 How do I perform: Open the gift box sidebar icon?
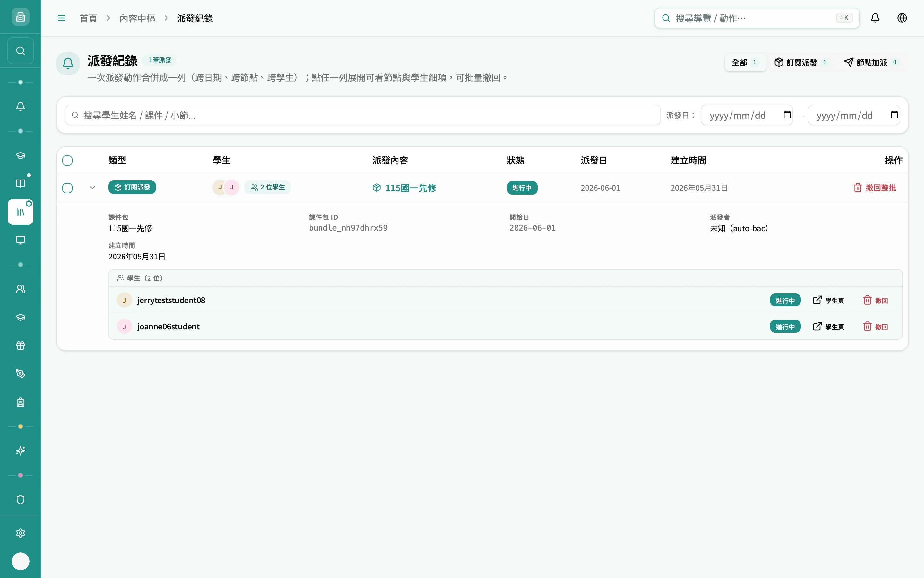click(x=21, y=346)
